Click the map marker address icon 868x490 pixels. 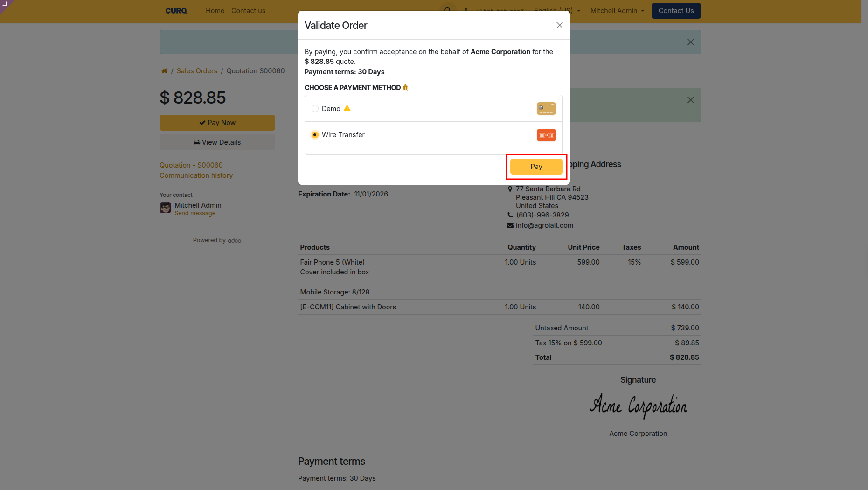510,189
